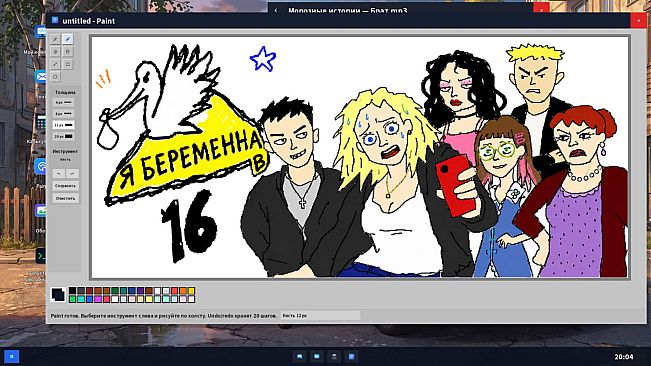Click the current color preview box
This screenshot has width=651, height=366.
click(58, 295)
